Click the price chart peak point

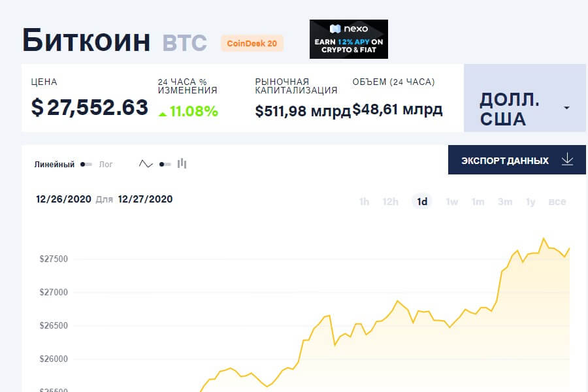pyautogui.click(x=544, y=238)
